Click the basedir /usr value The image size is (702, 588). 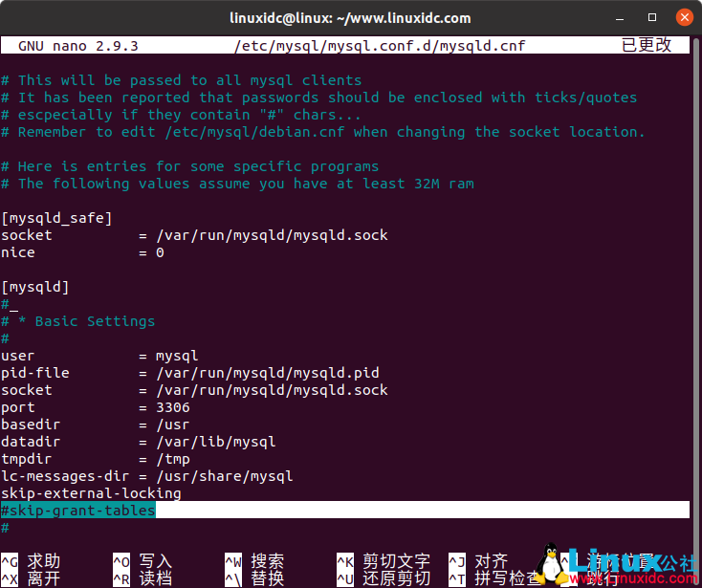pyautogui.click(x=173, y=425)
